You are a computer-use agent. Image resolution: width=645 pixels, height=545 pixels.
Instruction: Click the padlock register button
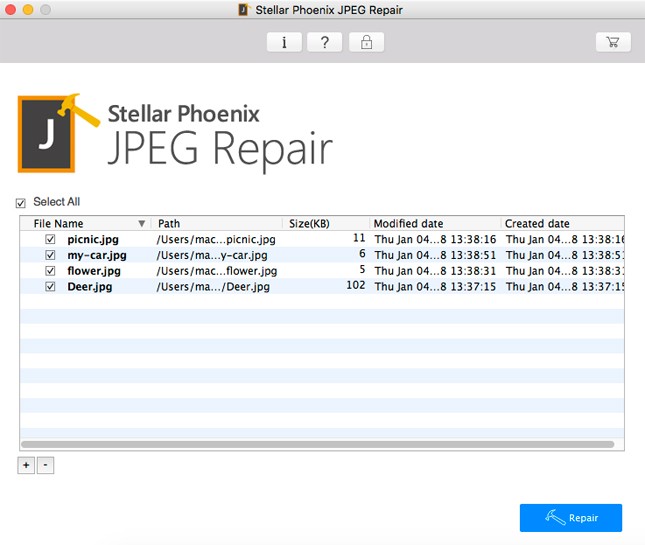367,42
